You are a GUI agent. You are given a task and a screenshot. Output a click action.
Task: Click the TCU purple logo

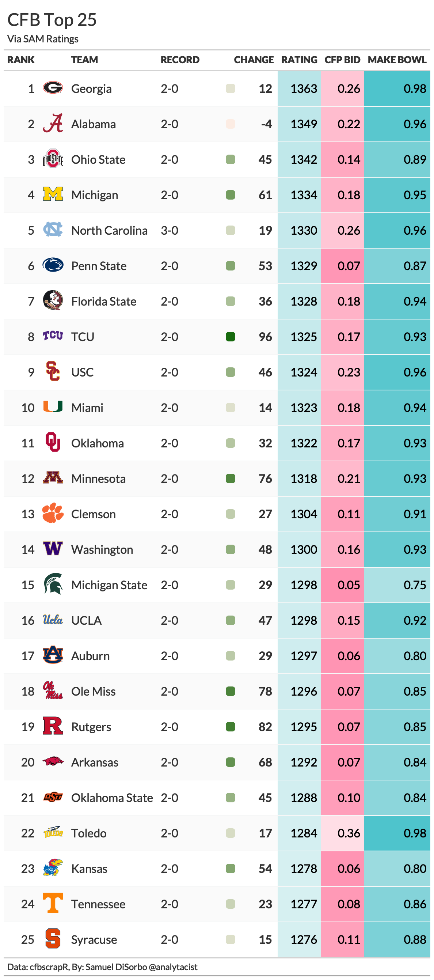click(53, 336)
